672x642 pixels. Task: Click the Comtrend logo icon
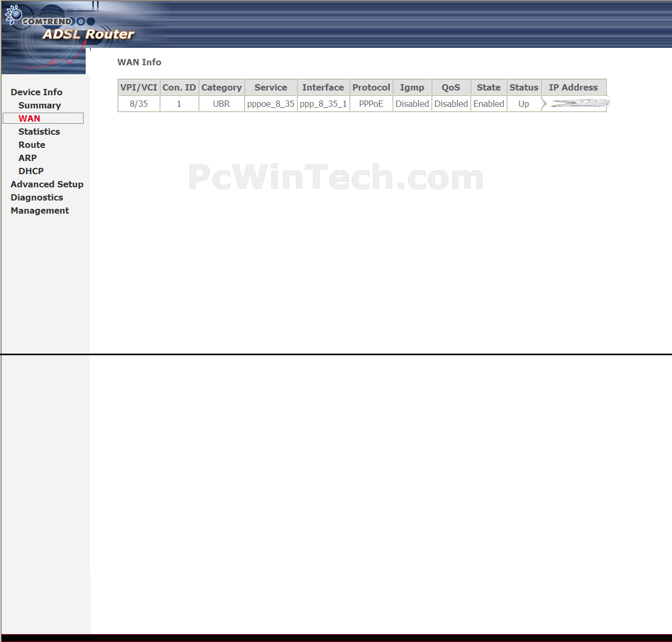[13, 15]
